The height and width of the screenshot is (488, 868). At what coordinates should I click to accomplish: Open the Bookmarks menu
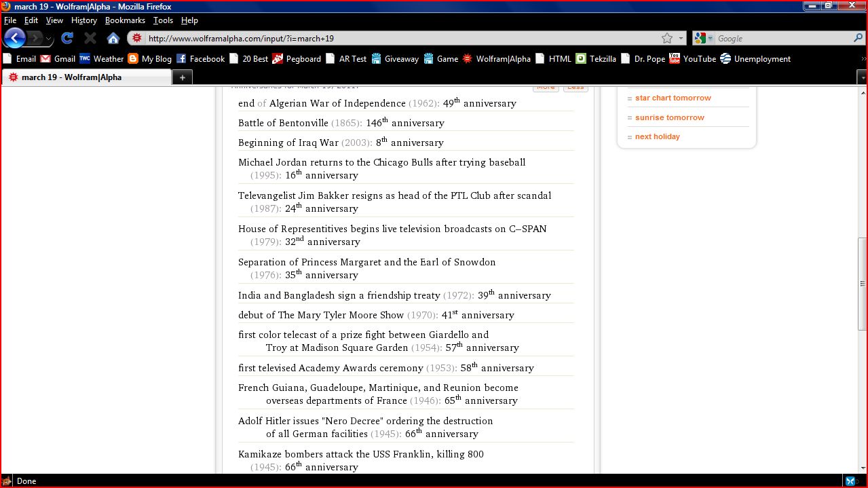pyautogui.click(x=125, y=20)
